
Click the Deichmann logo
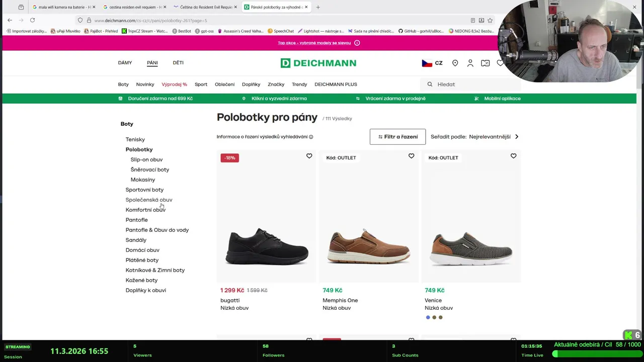[x=318, y=63]
